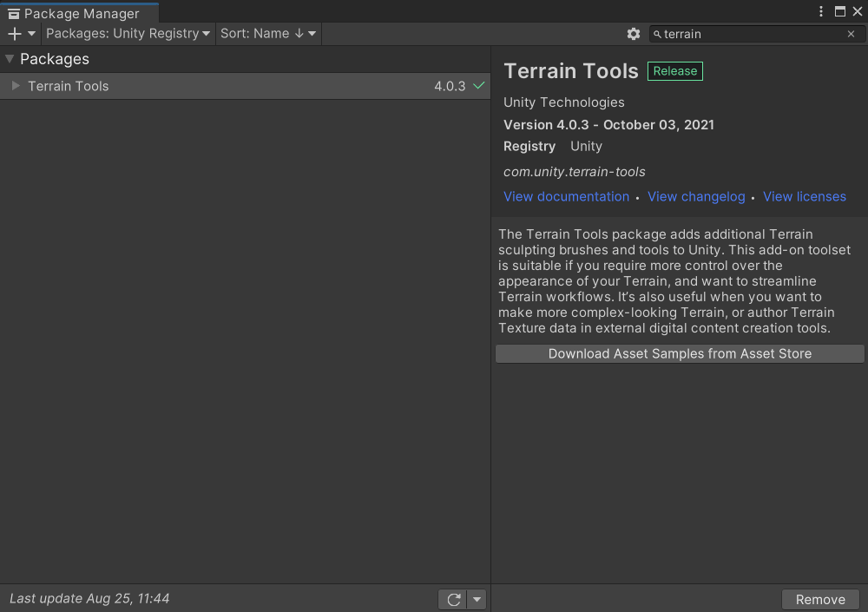Collapse the Packages section triangle
Viewport: 868px width, 612px height.
(x=10, y=59)
